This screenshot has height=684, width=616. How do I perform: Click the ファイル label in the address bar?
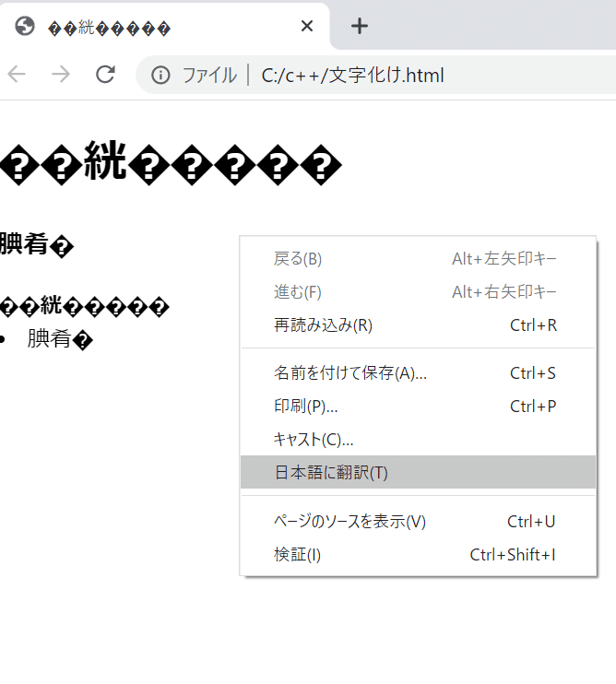(209, 75)
